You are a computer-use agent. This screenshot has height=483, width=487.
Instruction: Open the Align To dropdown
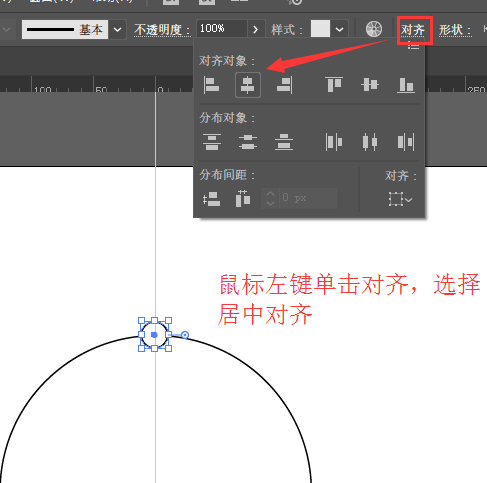(400, 199)
